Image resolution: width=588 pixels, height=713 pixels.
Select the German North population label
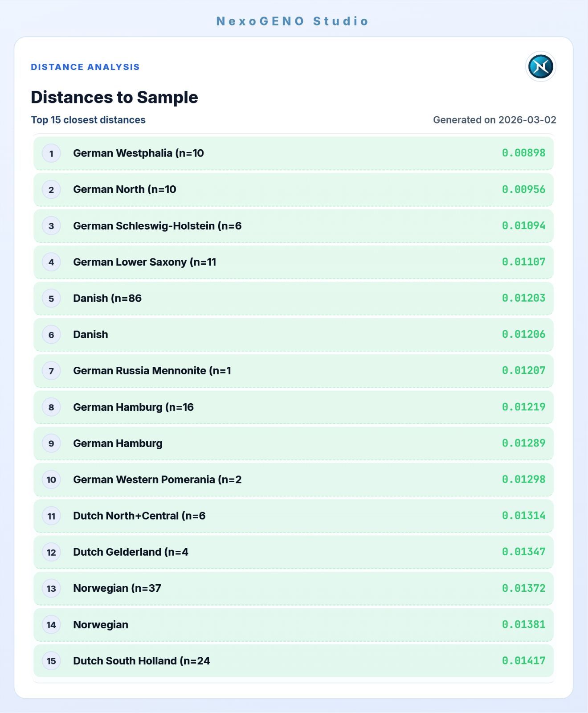tap(124, 189)
